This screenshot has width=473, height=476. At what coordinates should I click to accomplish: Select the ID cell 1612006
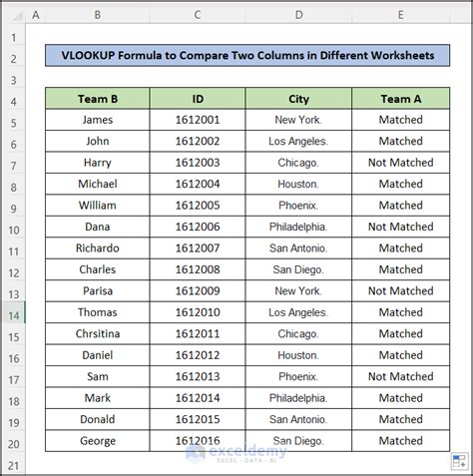(x=198, y=227)
